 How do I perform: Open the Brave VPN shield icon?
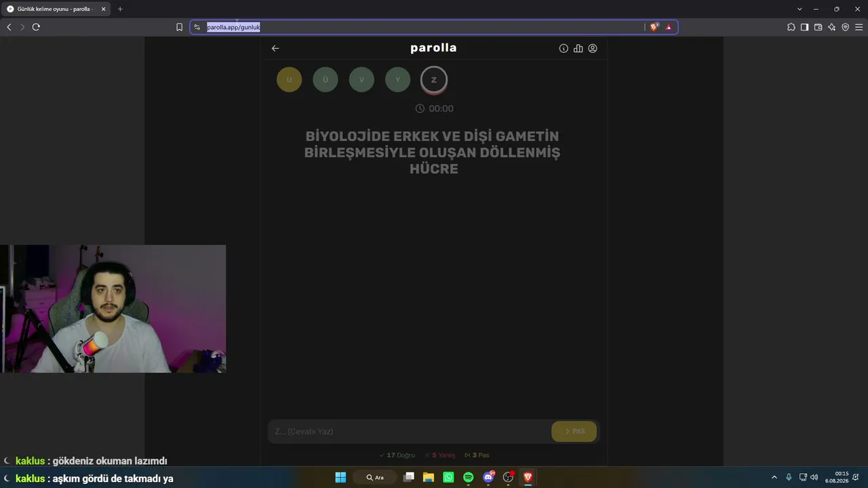tap(845, 27)
